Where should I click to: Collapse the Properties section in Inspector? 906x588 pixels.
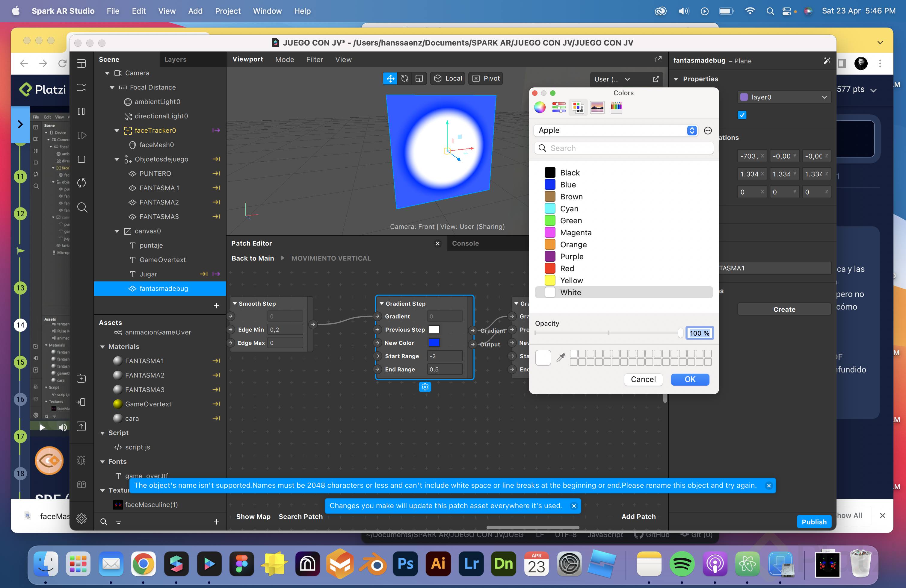click(676, 79)
